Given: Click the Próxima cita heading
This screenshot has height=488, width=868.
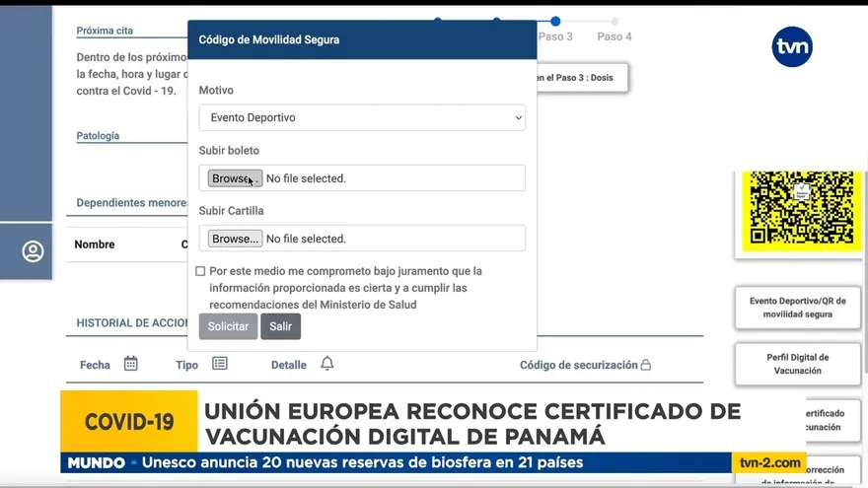Looking at the screenshot, I should pyautogui.click(x=105, y=31).
